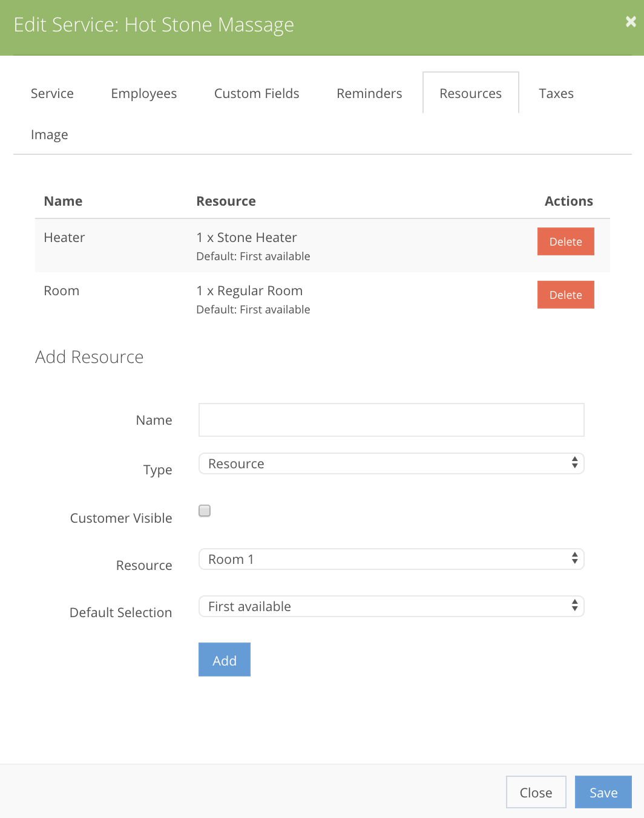Delete the Heater resource
The width and height of the screenshot is (644, 818).
point(565,241)
